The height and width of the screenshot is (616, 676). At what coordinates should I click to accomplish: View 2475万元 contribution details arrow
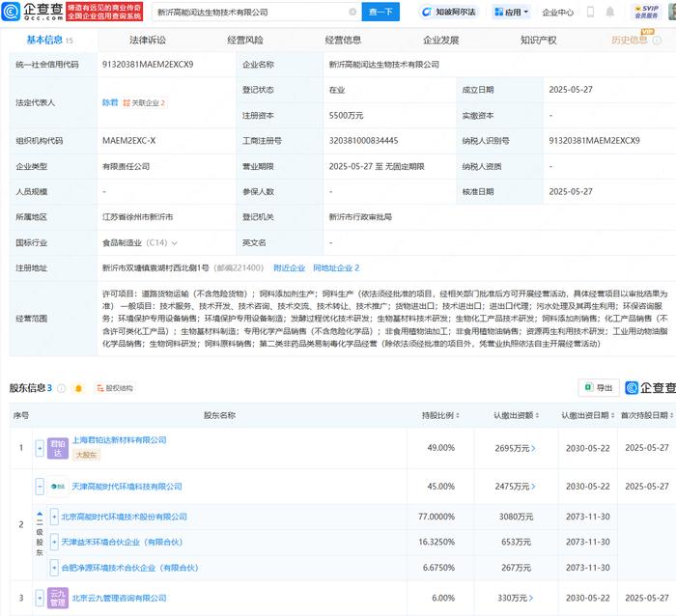(533, 487)
